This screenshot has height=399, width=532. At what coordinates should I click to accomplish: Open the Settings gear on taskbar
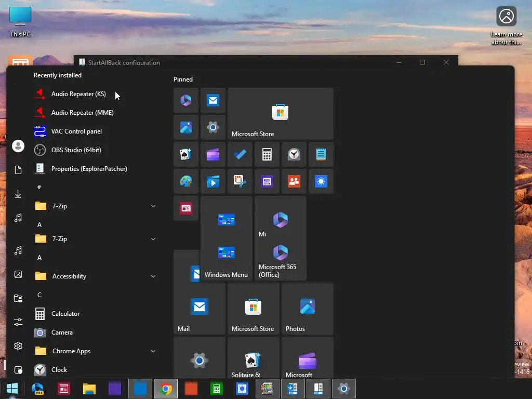(x=344, y=389)
